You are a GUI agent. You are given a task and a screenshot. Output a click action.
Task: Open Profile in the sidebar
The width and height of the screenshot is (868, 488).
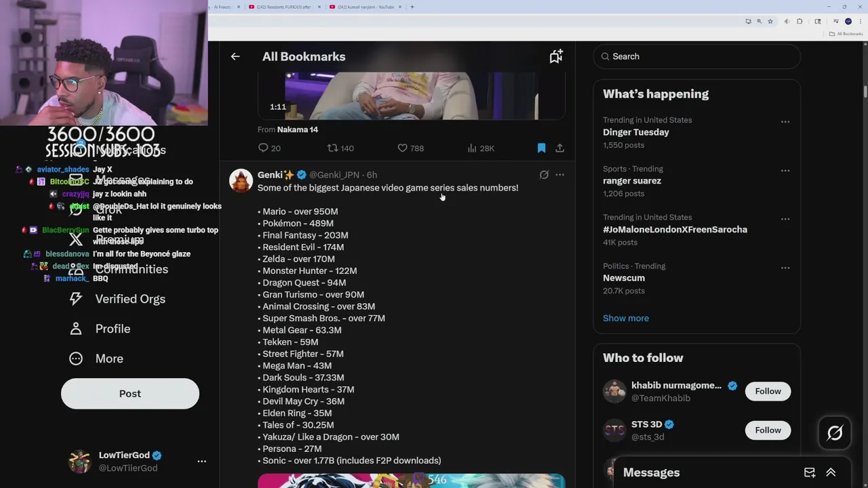click(99, 329)
